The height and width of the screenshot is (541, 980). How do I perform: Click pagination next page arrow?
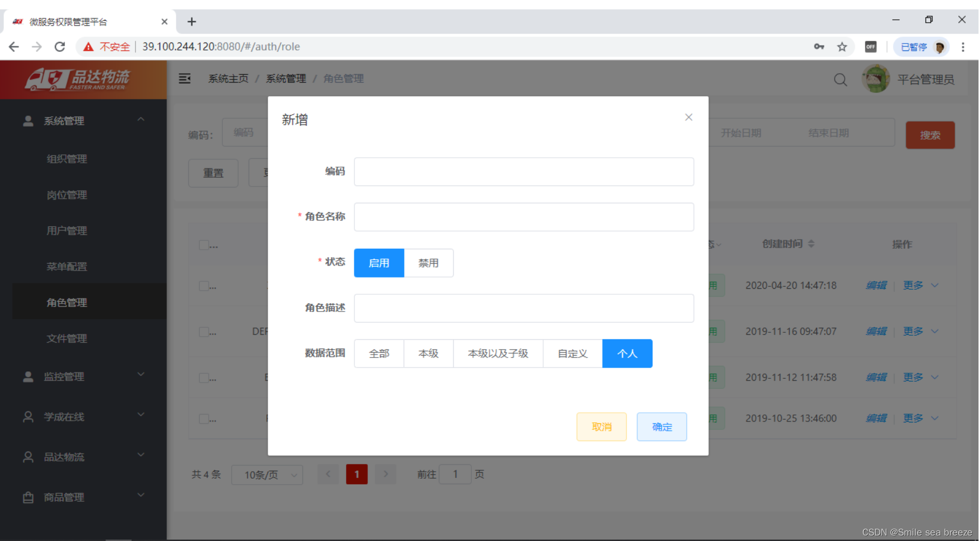[385, 474]
